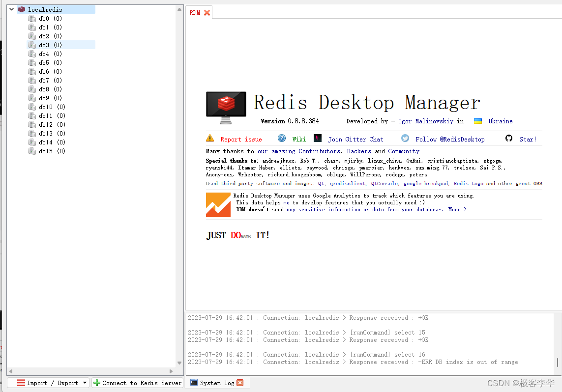Click the JUST DONATE IT! banner

click(237, 235)
